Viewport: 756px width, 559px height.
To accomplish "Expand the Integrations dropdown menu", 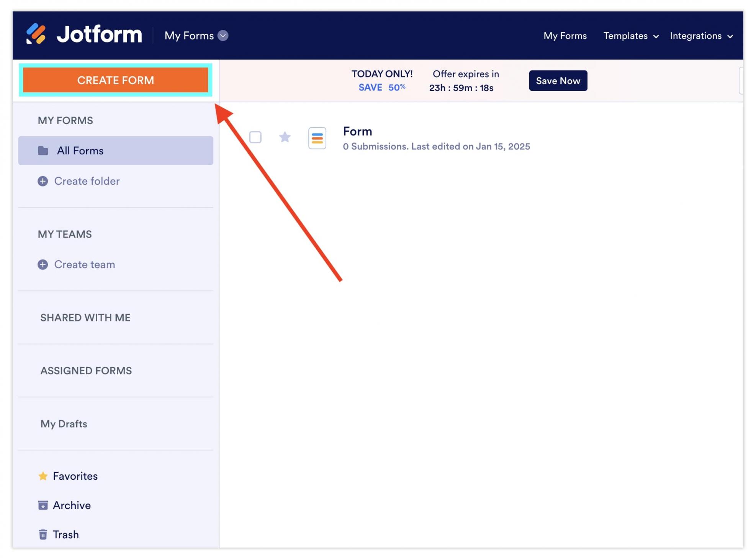I will 701,36.
